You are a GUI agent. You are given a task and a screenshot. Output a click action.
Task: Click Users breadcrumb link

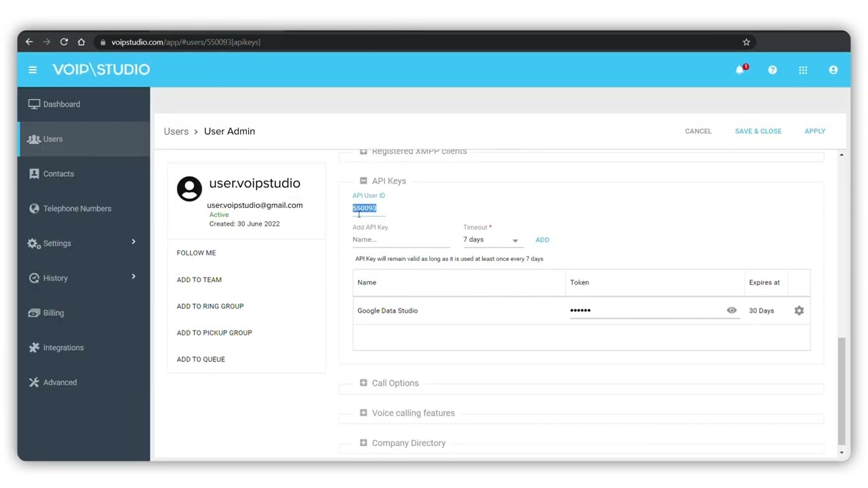pos(176,131)
